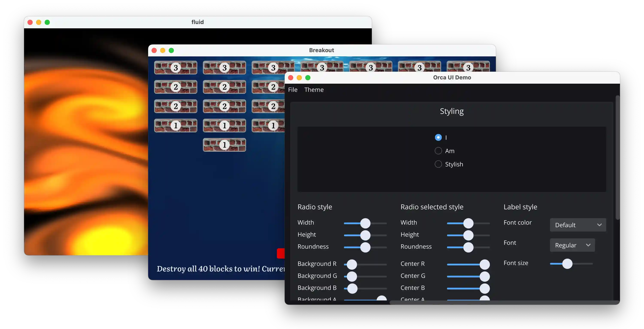
Task: Click the single brick labeled 1 in Breakout
Action: click(224, 145)
